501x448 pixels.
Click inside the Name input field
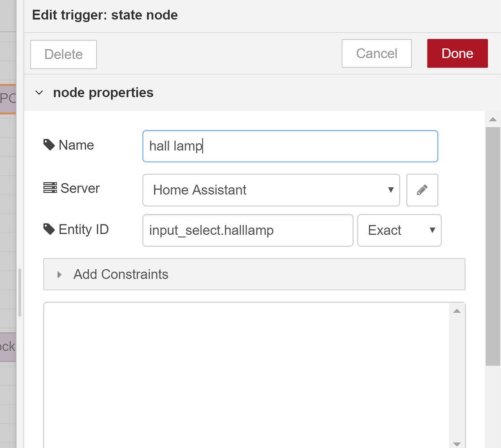(x=290, y=146)
